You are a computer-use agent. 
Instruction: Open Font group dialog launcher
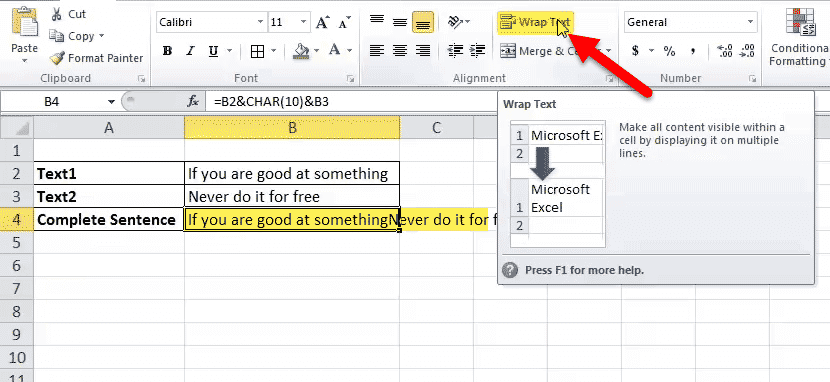pos(350,79)
